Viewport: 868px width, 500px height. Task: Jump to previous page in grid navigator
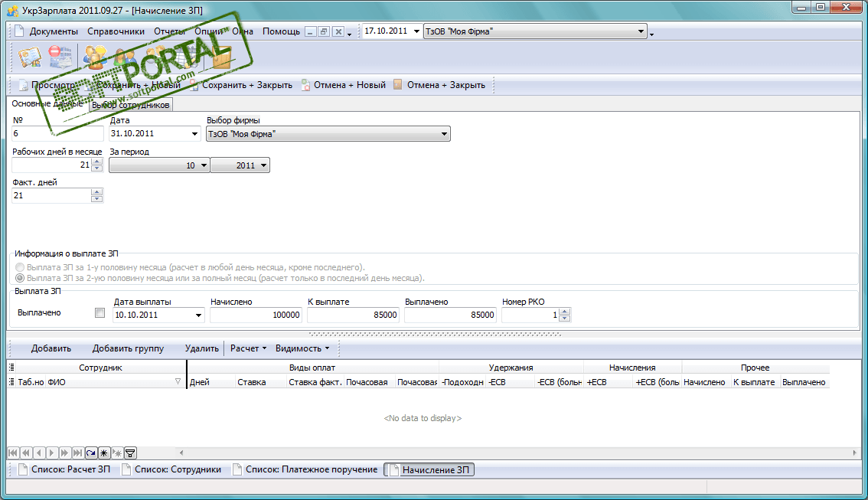[x=26, y=453]
